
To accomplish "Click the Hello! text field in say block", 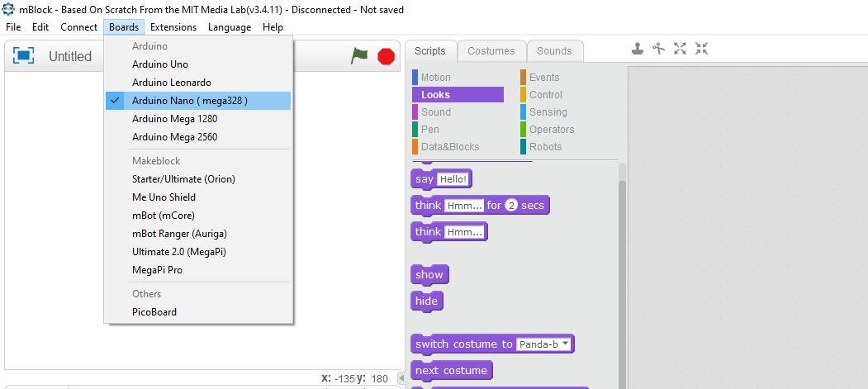I will (453, 178).
